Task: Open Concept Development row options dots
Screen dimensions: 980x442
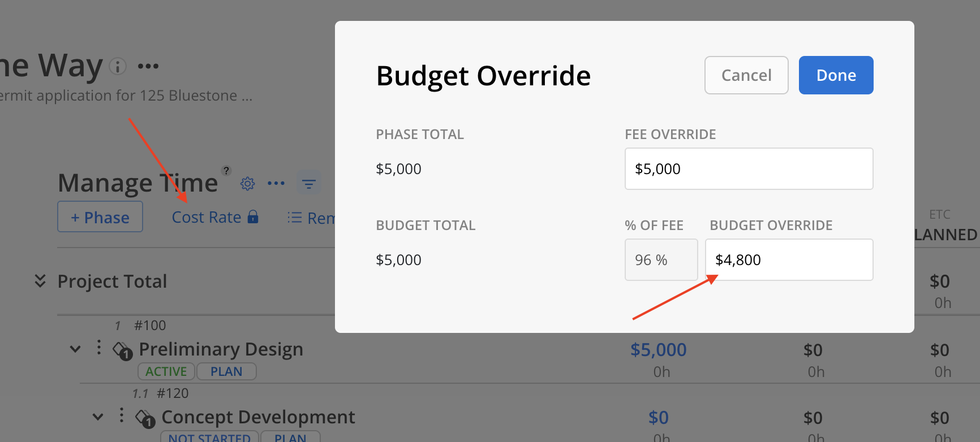Action: pyautogui.click(x=122, y=415)
